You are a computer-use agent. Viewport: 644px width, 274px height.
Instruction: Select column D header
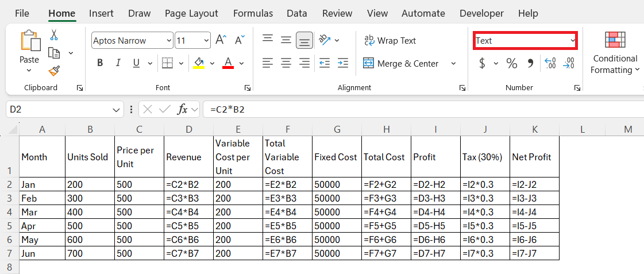188,129
